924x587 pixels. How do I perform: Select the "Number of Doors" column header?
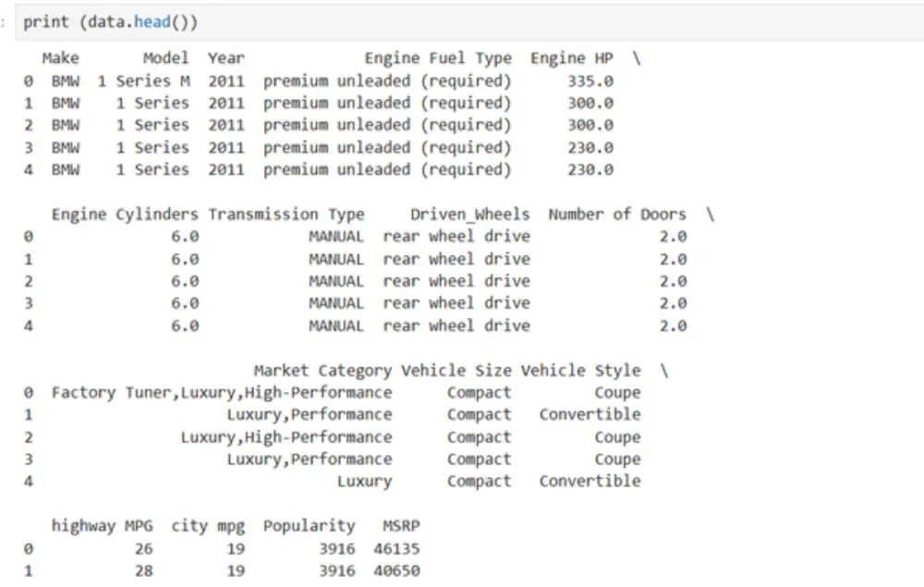point(617,214)
